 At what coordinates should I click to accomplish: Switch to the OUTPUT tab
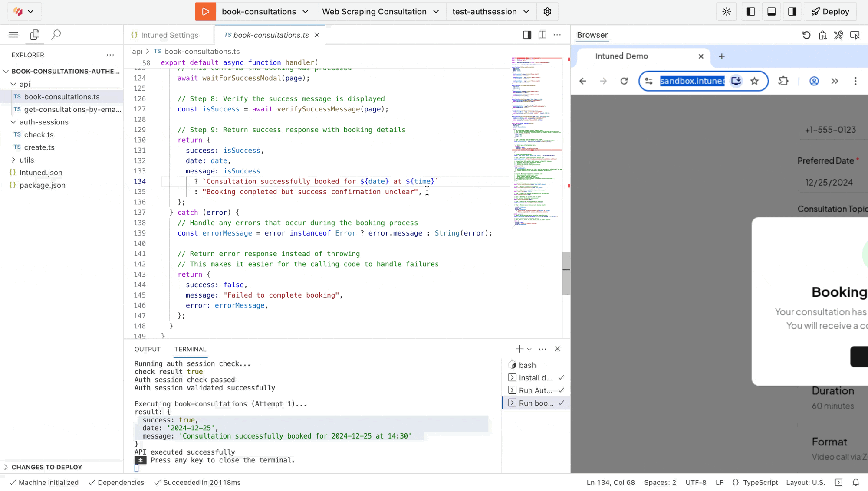coord(147,349)
